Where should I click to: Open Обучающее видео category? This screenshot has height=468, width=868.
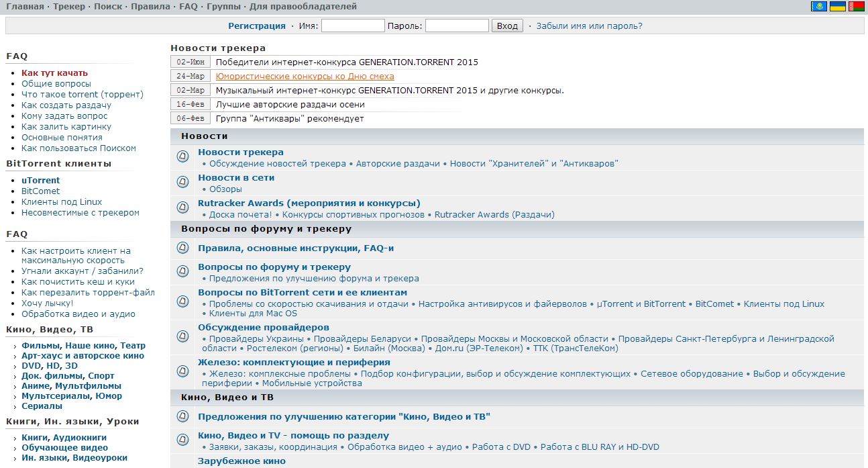(x=64, y=447)
